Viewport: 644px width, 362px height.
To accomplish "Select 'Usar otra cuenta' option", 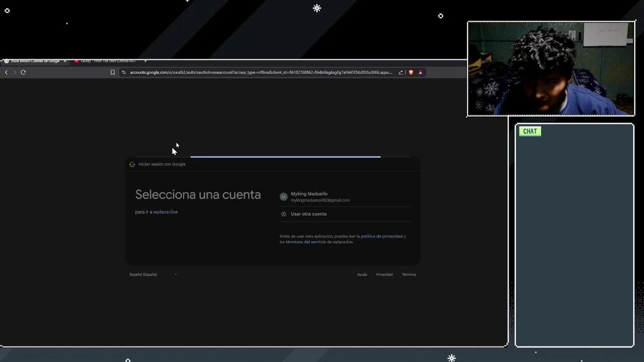I will pos(345,214).
